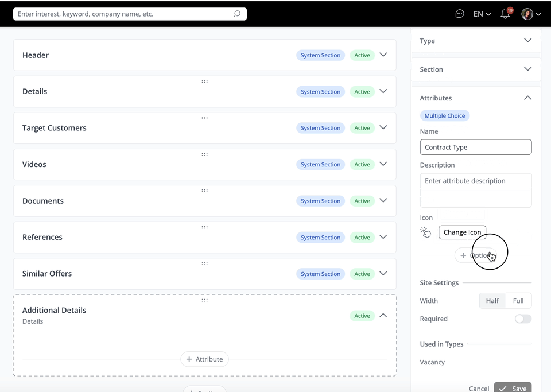
Task: Open the EN language dropdown
Action: [482, 14]
